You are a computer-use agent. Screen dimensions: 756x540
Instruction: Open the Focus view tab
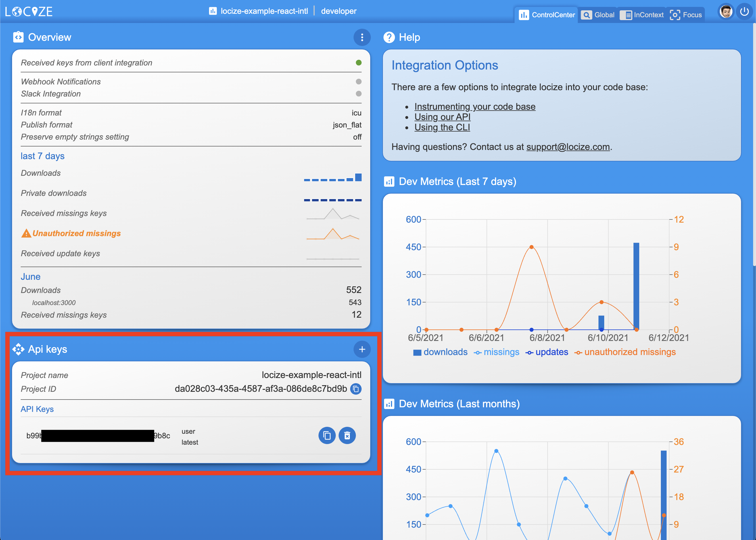click(686, 15)
